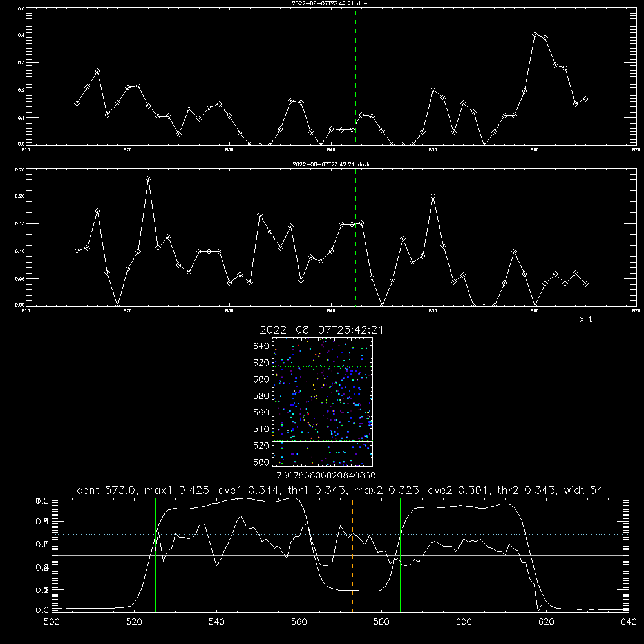Click the '600' tick label on the profile plot x-axis
Image resolution: width=644 pixels, height=644 pixels.
[464, 622]
